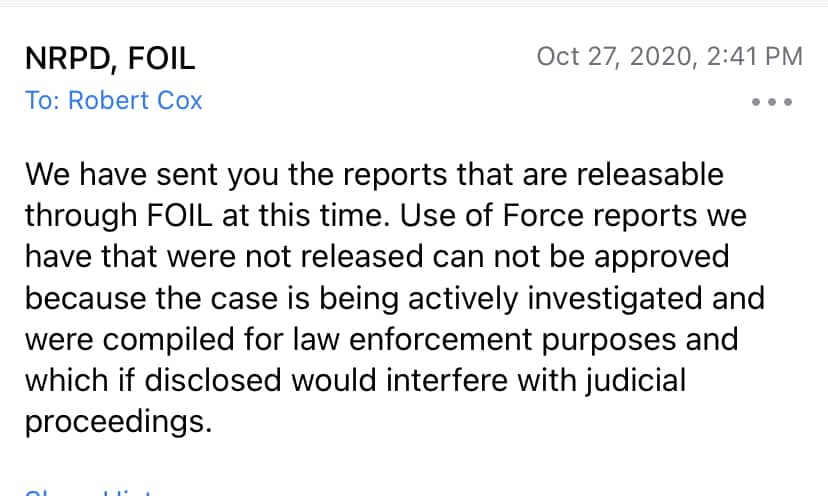Select recipient Robert Cox
This screenshot has height=496, width=828.
(x=135, y=101)
